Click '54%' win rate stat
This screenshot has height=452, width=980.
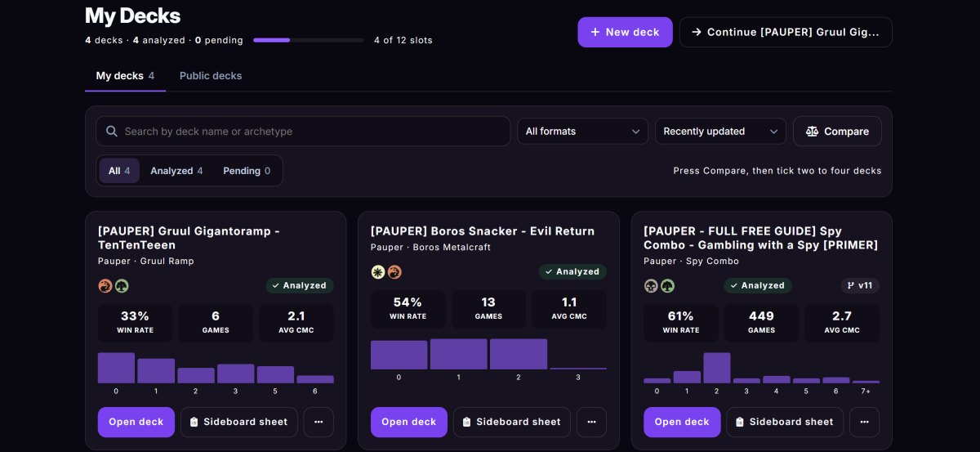pyautogui.click(x=408, y=308)
